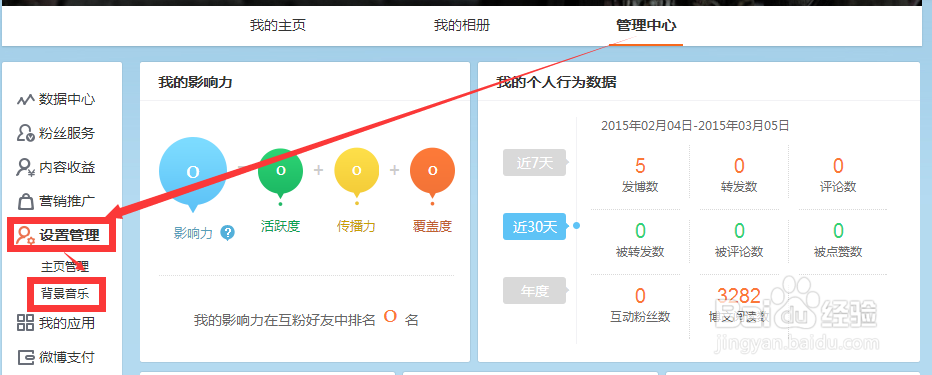The height and width of the screenshot is (375, 932).
Task: Click the 互动粉丝数 stat
Action: pos(640,305)
